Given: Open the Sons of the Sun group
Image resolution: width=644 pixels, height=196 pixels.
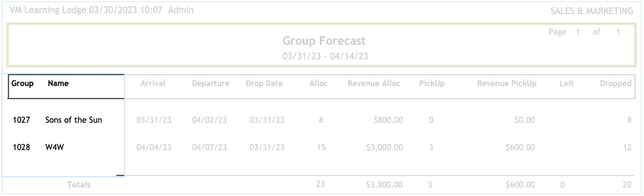Looking at the screenshot, I should pyautogui.click(x=73, y=120).
